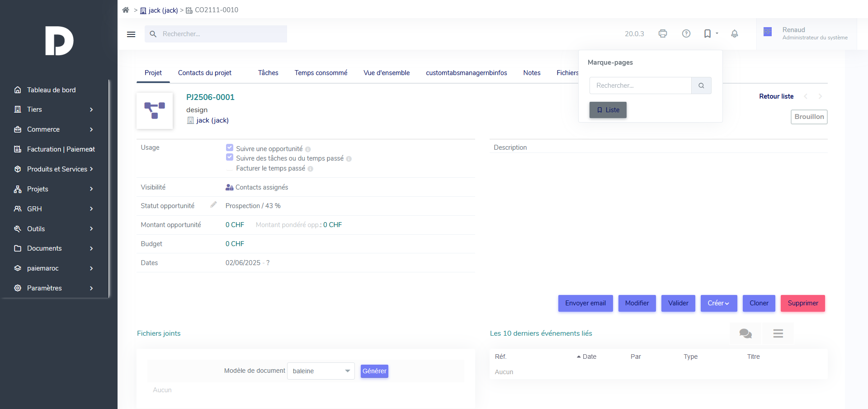Click the notification bell icon
This screenshot has height=409, width=868.
click(x=735, y=33)
